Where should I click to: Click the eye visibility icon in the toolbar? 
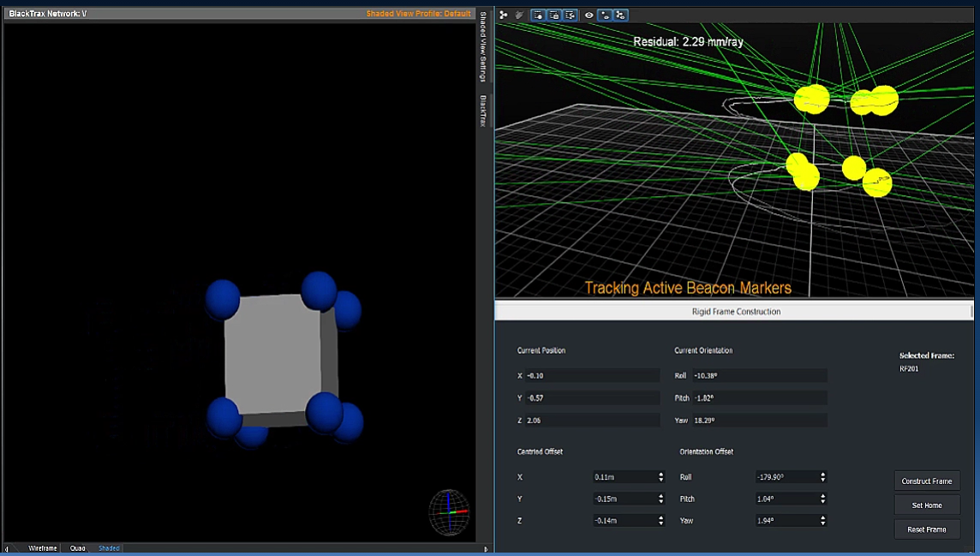589,15
